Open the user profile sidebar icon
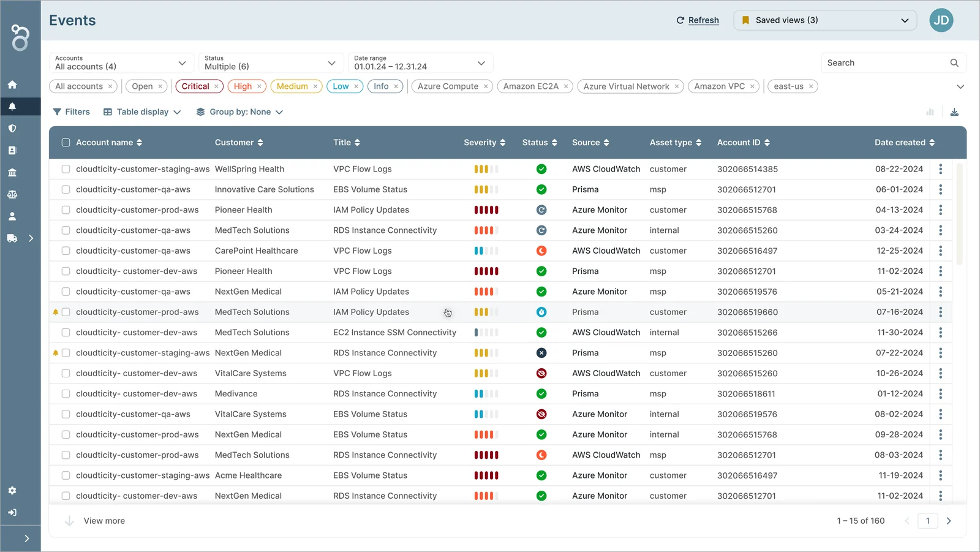Image resolution: width=980 pixels, height=552 pixels. pos(12,216)
